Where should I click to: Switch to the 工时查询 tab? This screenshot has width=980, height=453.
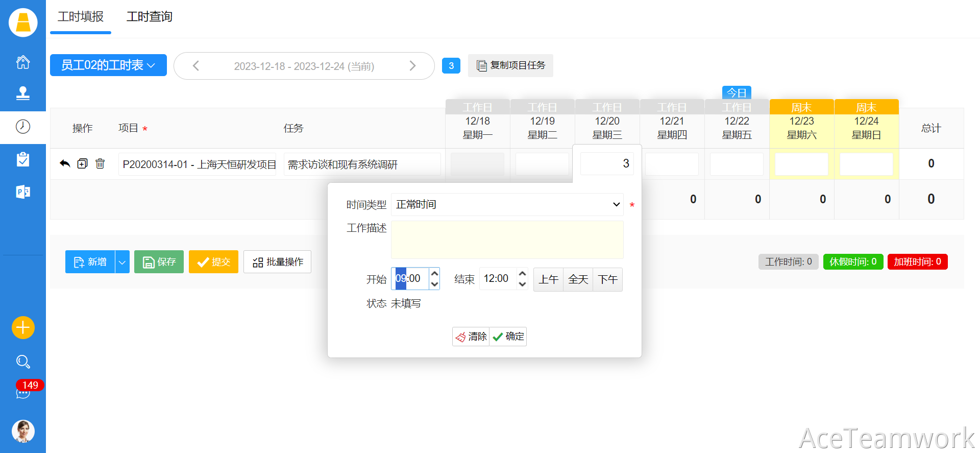pos(149,17)
